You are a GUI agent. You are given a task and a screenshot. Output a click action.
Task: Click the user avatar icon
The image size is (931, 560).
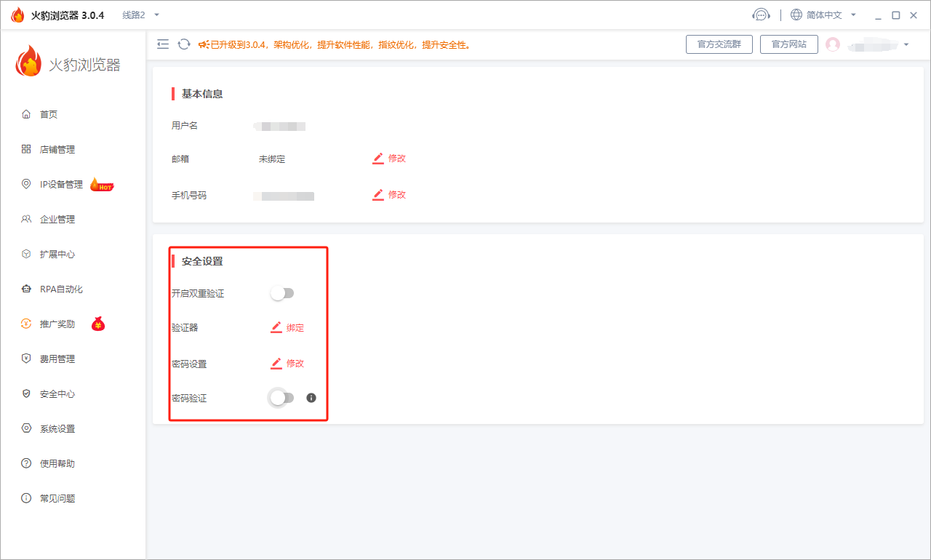(833, 44)
